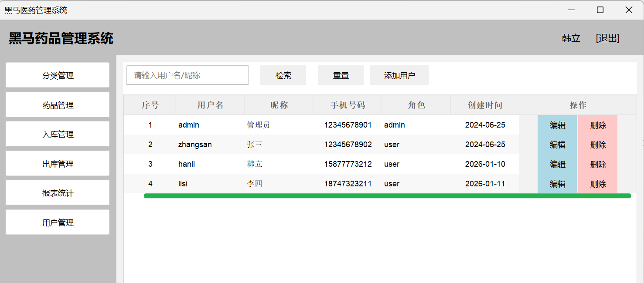Screen dimensions: 644x283
Task: Open 药品管理 in the sidebar
Action: [x=58, y=105]
